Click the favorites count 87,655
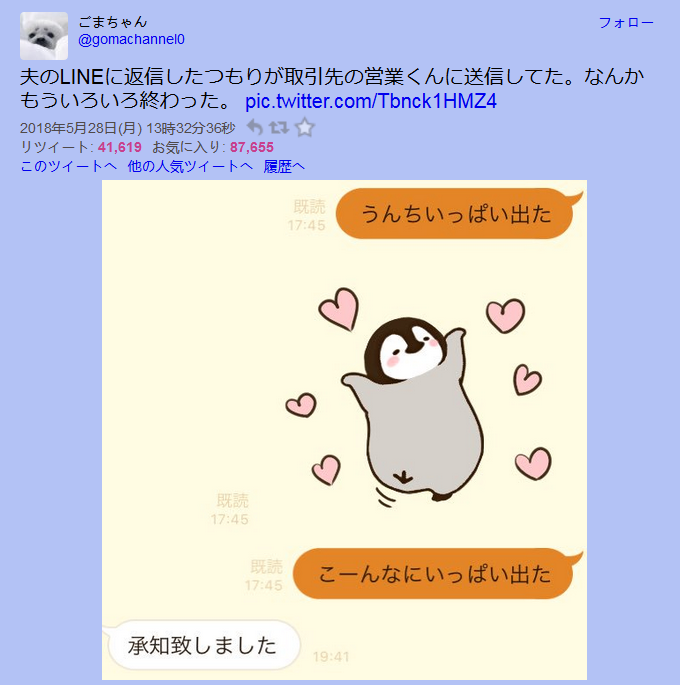 tap(252, 147)
